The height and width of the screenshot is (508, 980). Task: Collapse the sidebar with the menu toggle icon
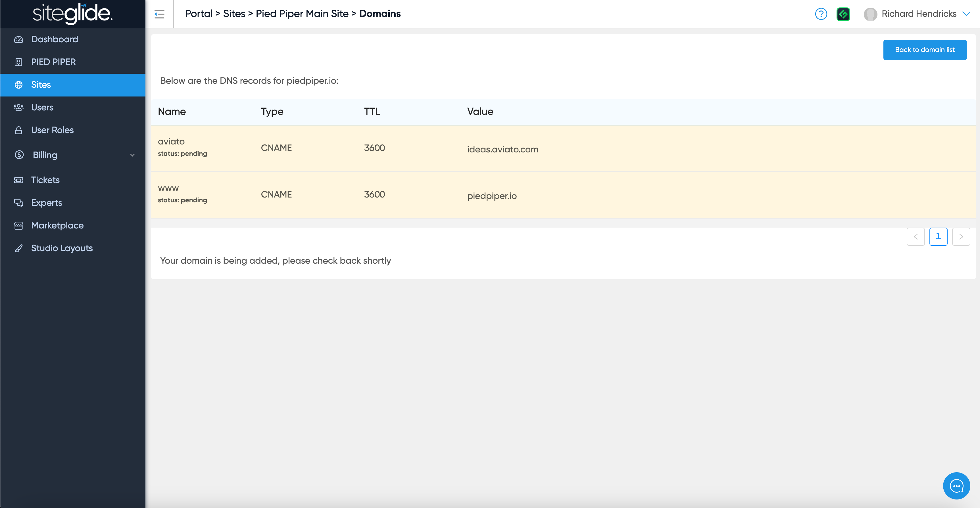pyautogui.click(x=159, y=14)
